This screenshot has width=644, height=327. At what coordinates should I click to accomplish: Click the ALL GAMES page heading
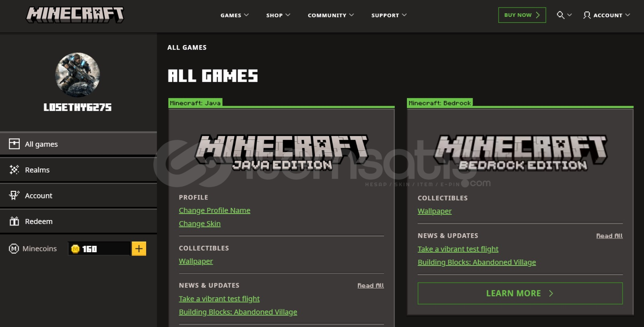213,76
